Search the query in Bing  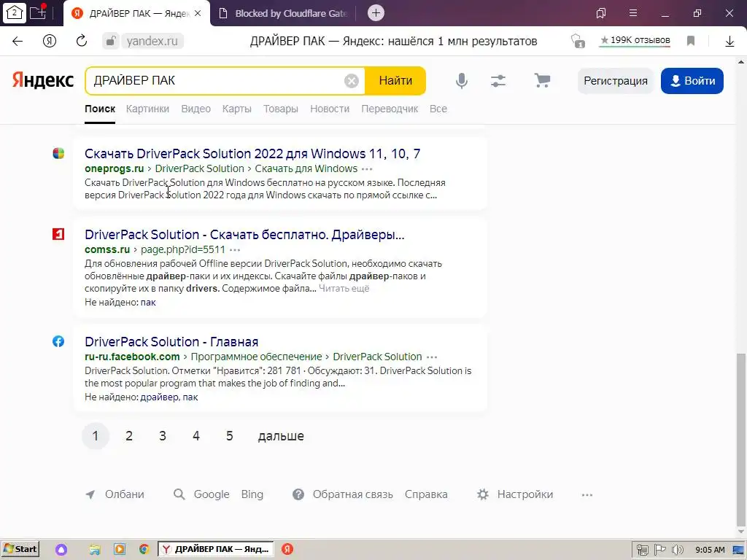(252, 495)
